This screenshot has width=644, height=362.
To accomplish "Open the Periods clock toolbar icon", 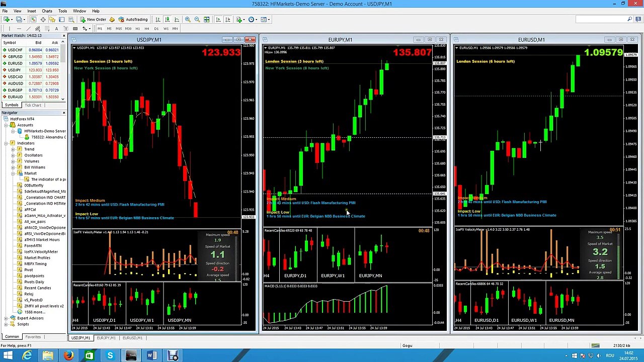I will [x=251, y=19].
